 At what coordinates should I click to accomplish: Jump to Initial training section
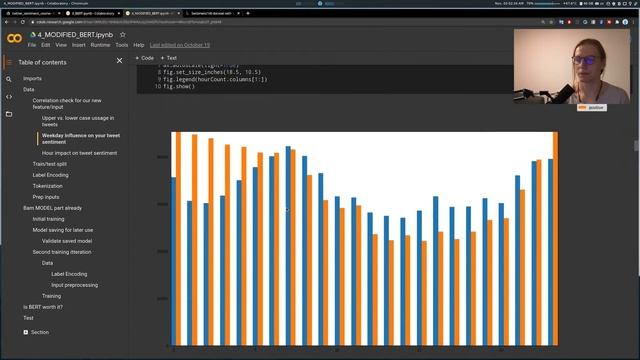click(48, 219)
